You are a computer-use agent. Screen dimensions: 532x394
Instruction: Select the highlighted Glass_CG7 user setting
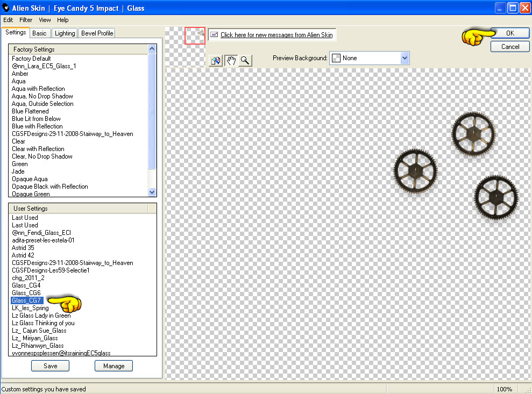click(27, 300)
